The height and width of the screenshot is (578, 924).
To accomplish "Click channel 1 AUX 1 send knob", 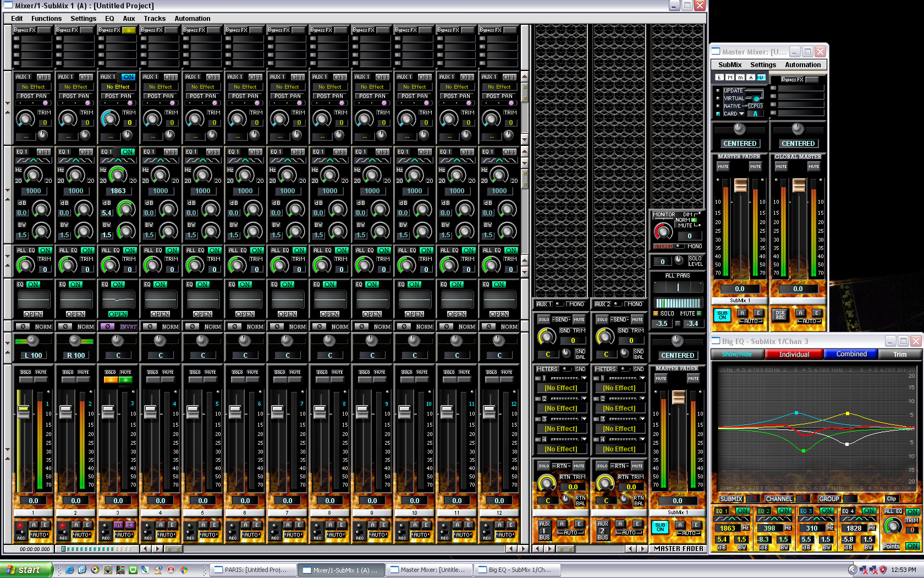I will 25,118.
